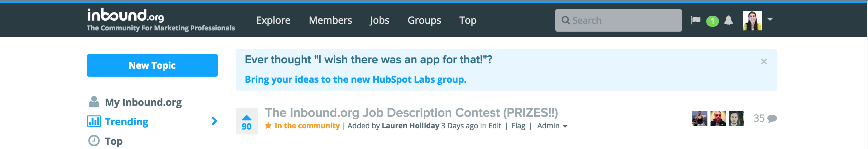Viewport: 868px width, 149px height.
Task: Click the user profile avatar thumbnail
Action: (x=752, y=21)
